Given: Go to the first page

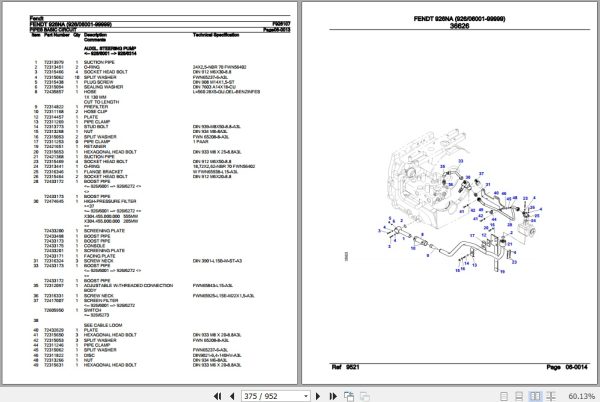Looking at the screenshot, I should pos(217,396).
